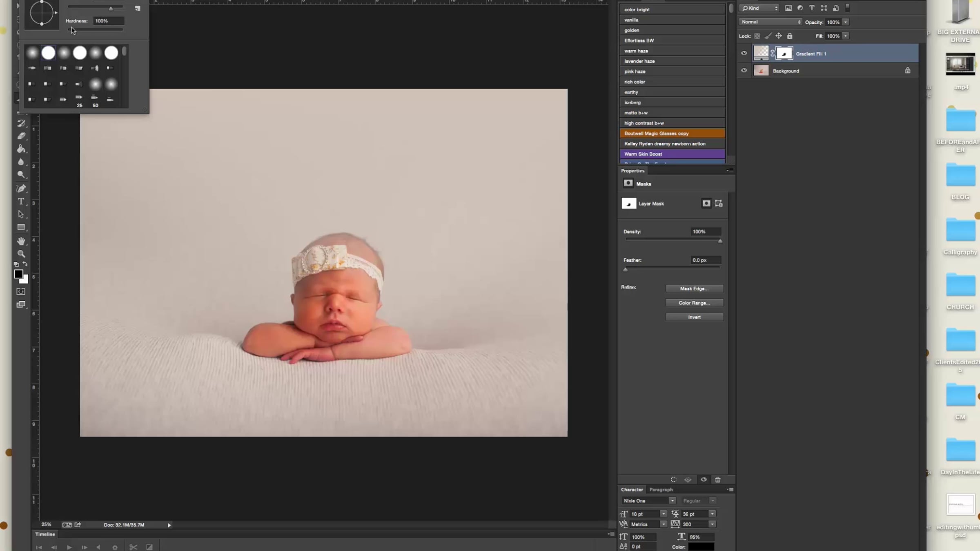Select the Type tool

pos(21,201)
